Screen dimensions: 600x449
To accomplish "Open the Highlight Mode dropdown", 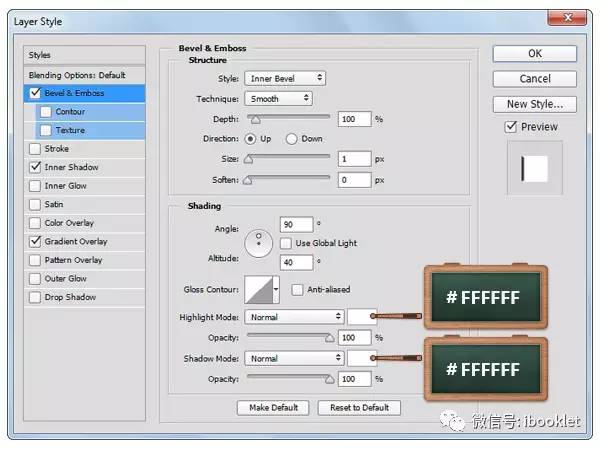I will tap(294, 317).
